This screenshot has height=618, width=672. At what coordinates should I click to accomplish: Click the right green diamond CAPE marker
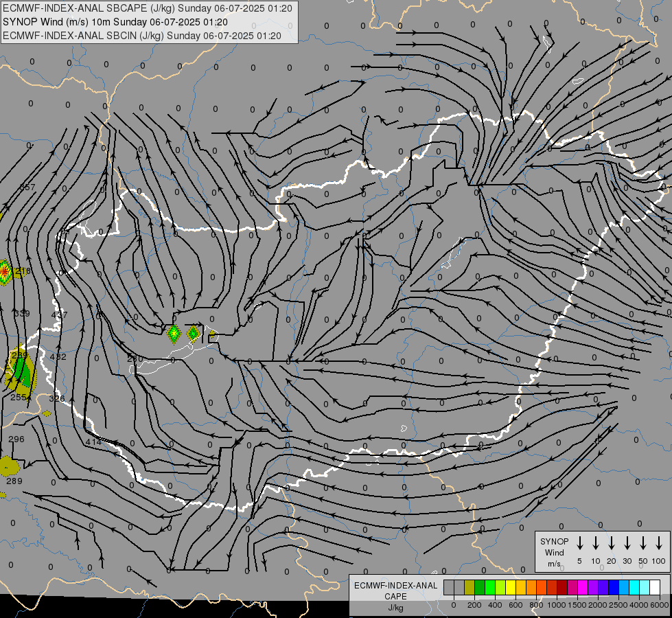click(194, 333)
